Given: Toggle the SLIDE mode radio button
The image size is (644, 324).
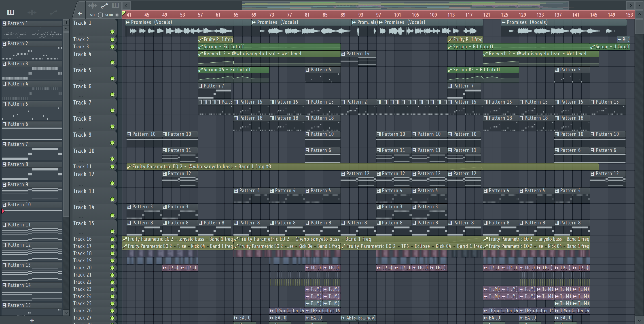Looking at the screenshot, I should (117, 15).
